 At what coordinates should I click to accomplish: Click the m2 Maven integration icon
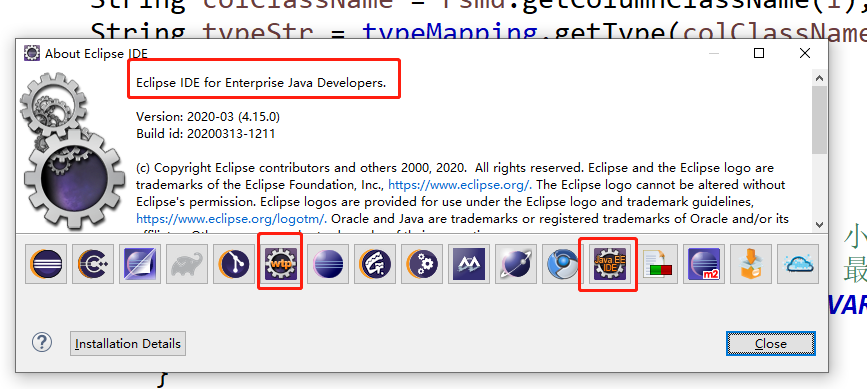tap(704, 264)
